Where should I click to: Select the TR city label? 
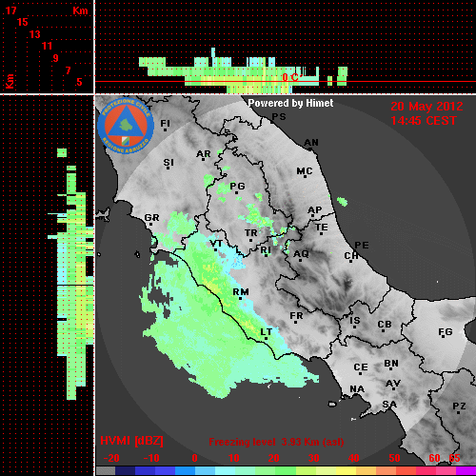click(251, 233)
